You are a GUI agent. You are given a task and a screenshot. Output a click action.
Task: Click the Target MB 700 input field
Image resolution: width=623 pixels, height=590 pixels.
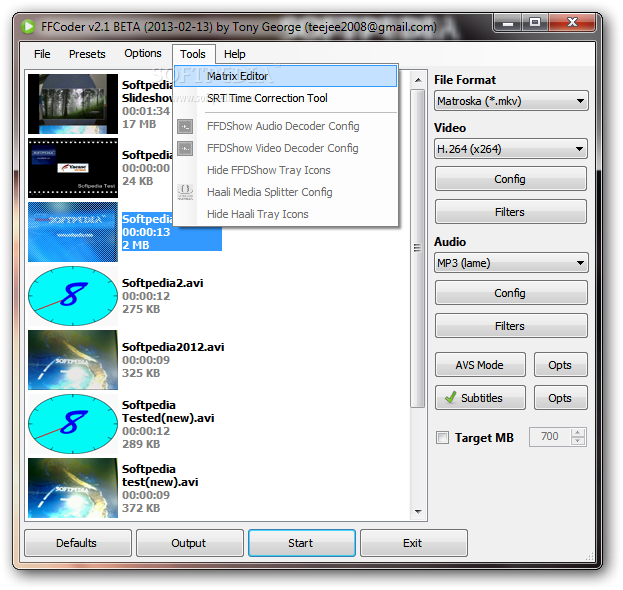point(550,437)
